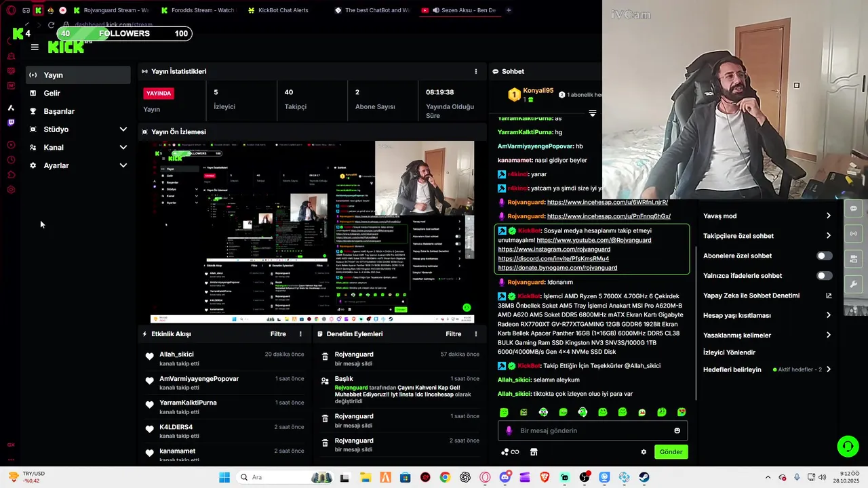Toggle Yalnızca ifadelerle sohbet switch

[x=824, y=276]
